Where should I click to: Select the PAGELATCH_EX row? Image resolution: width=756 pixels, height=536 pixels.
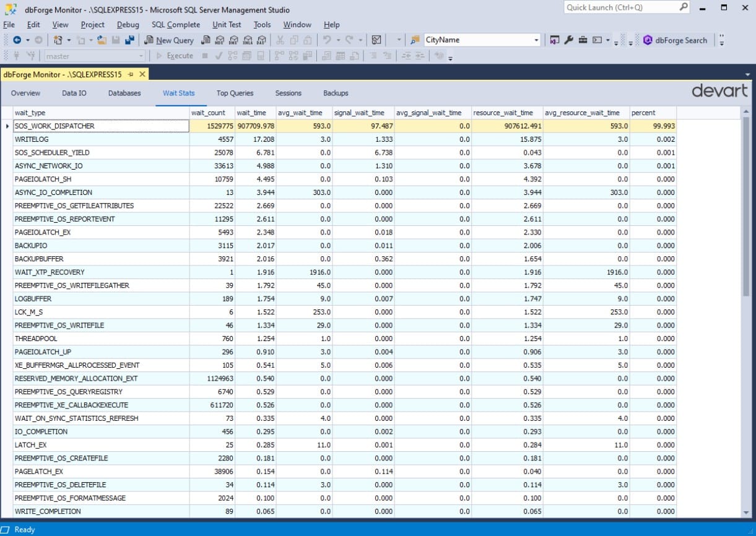(344, 472)
